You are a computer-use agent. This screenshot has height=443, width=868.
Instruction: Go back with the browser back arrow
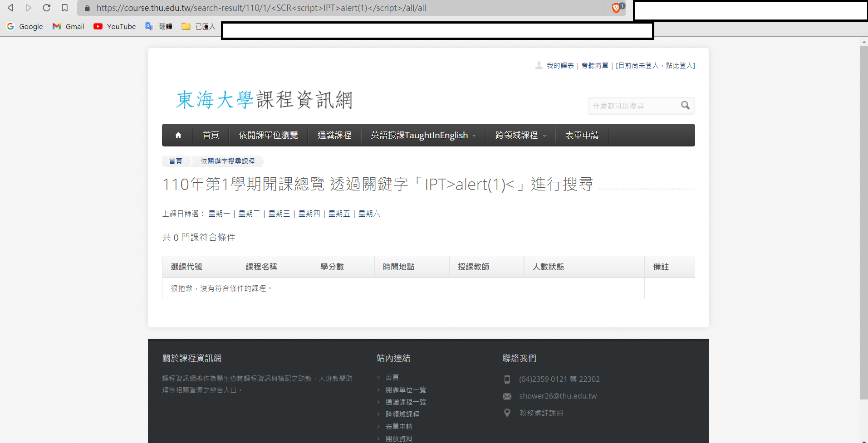click(10, 8)
